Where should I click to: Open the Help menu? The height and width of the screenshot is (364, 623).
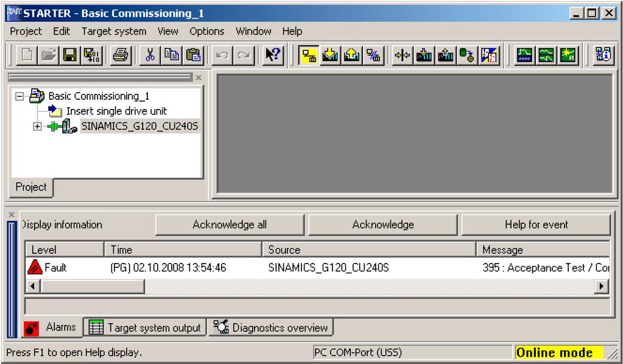[292, 31]
